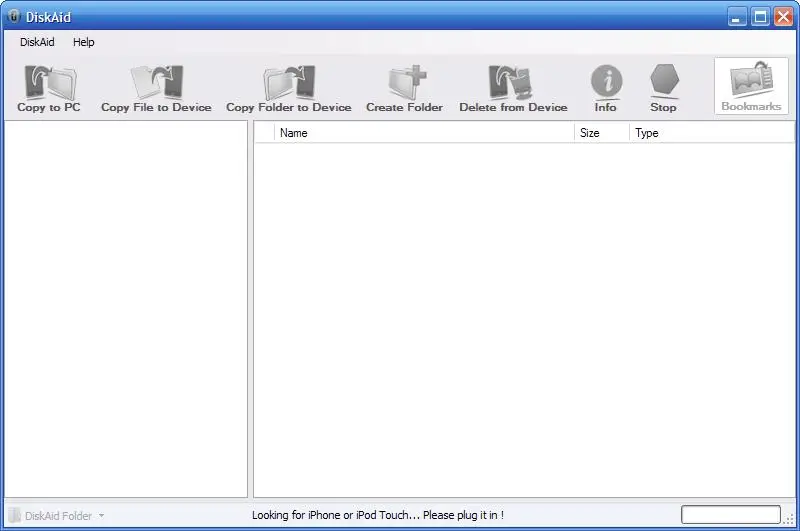Click the Stop hexagon icon

(x=664, y=81)
